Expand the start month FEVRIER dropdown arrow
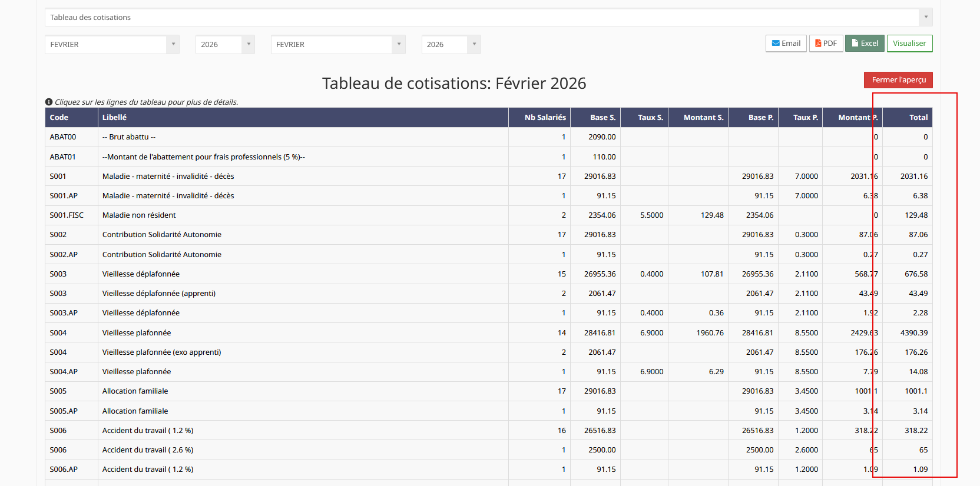This screenshot has height=486, width=980. 173,44
